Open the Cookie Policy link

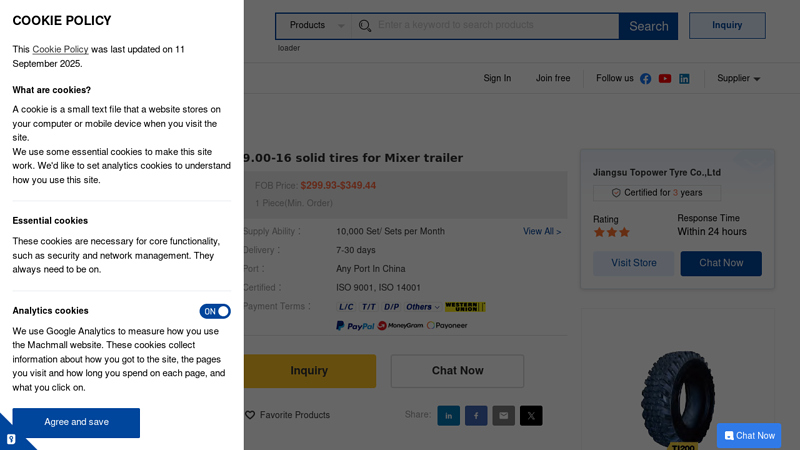pos(60,49)
